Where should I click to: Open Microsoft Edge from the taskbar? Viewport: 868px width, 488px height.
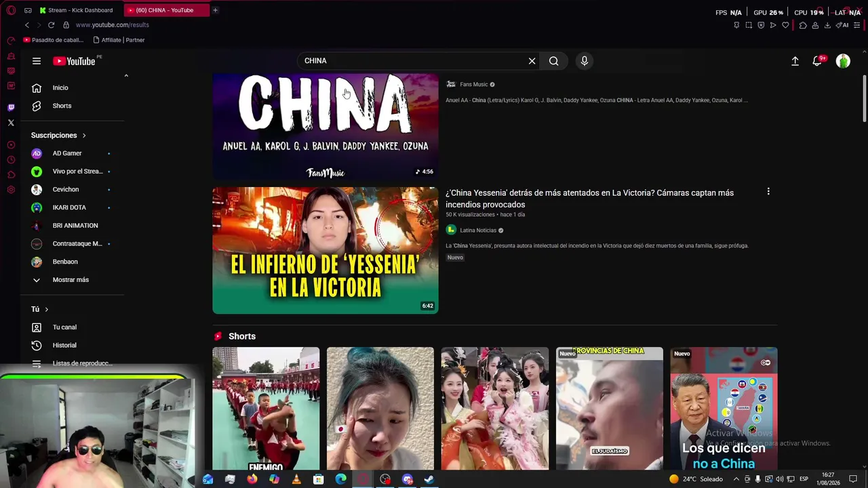(340, 479)
